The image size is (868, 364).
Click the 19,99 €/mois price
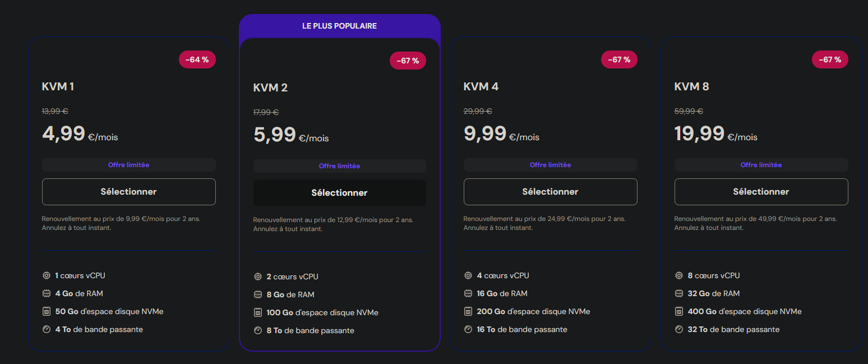click(x=715, y=135)
